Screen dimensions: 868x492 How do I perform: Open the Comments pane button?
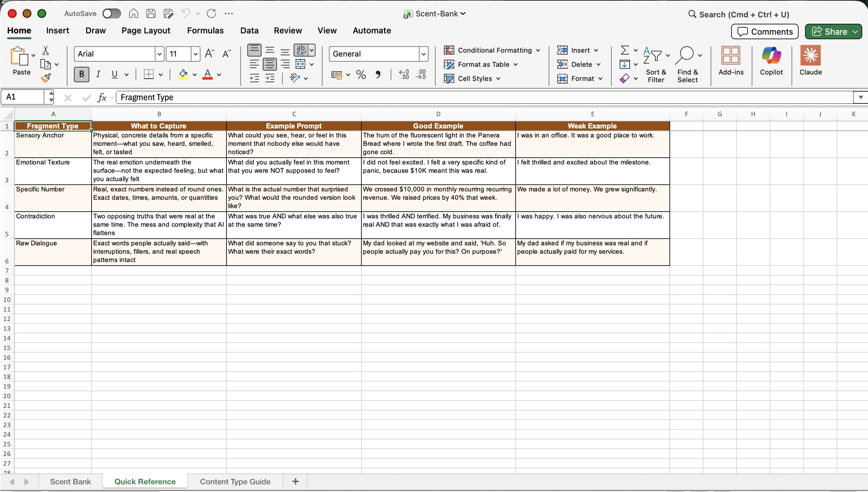pyautogui.click(x=765, y=32)
